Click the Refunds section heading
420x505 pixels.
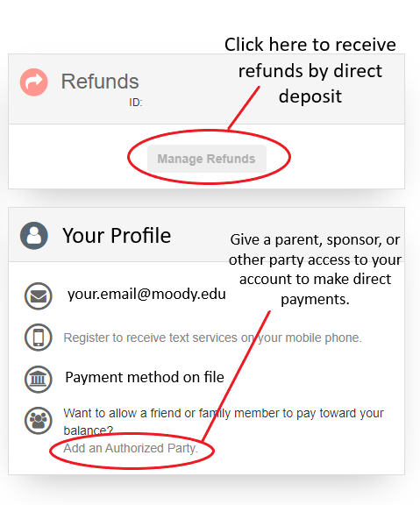coord(100,82)
